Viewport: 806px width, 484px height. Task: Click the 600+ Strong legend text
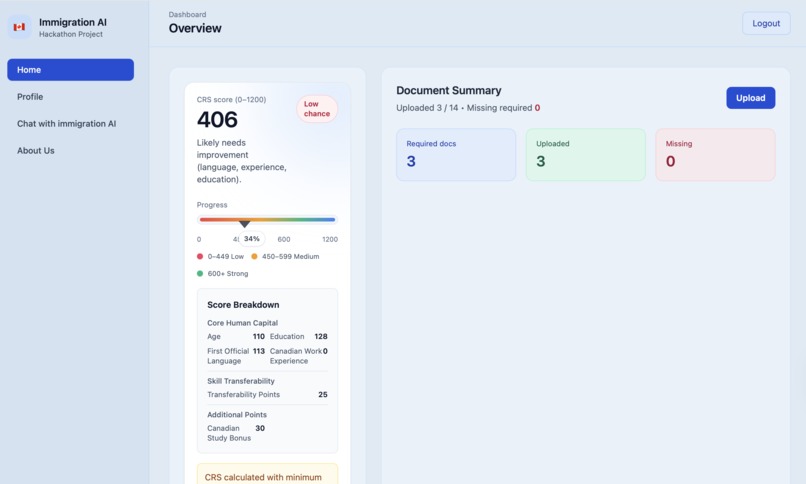pyautogui.click(x=228, y=274)
